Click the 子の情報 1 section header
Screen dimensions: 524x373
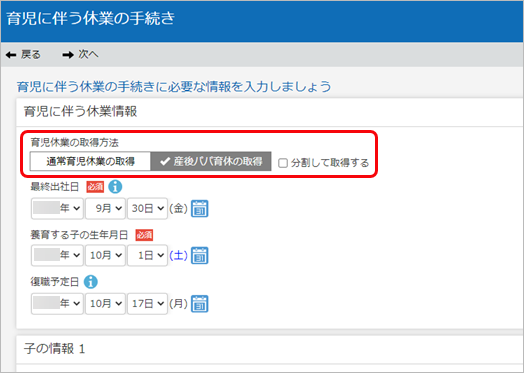pos(54,349)
